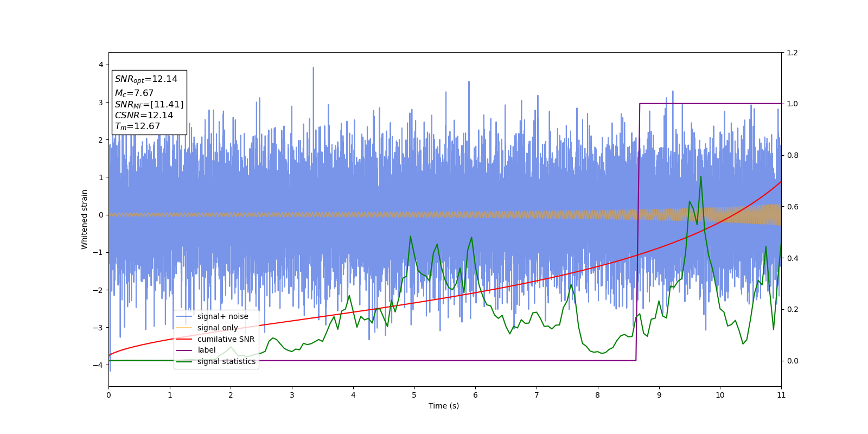The width and height of the screenshot is (868, 434).
Task: Click the 'Whitened strain' y-axis label
Action: (85, 219)
